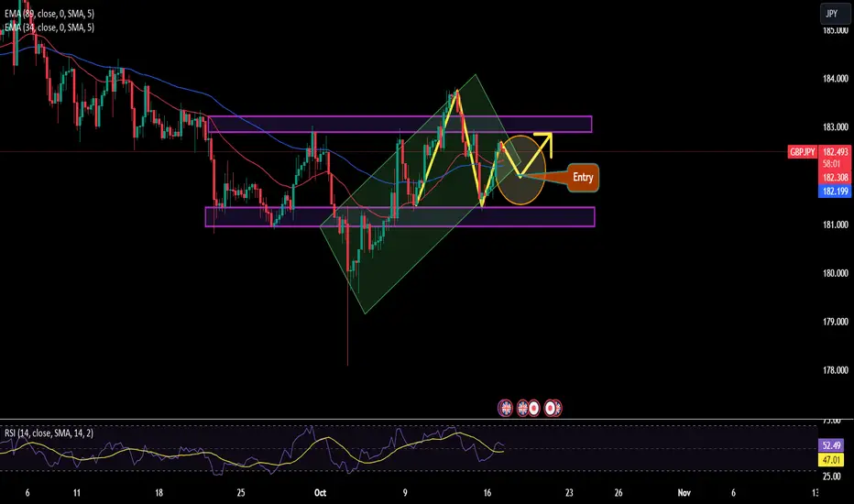Screen dimensions: 854x504
Task: Click the purple 52.49 RSI value tag
Action: point(832,445)
